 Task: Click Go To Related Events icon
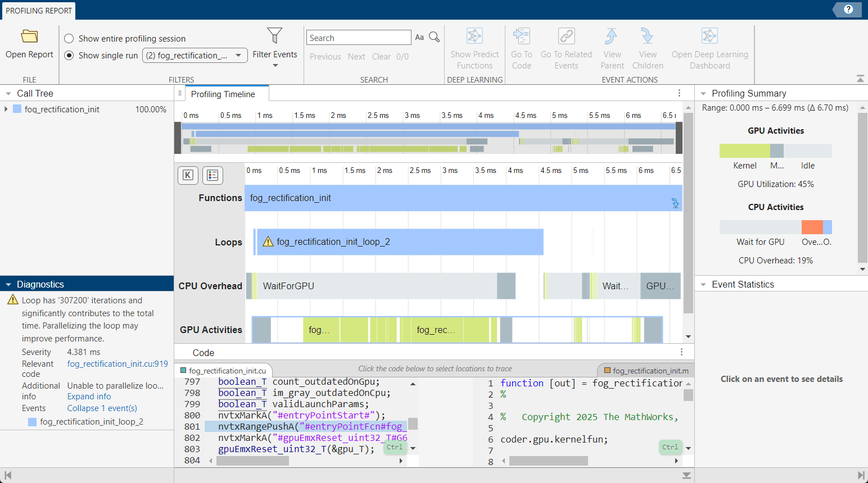point(566,36)
